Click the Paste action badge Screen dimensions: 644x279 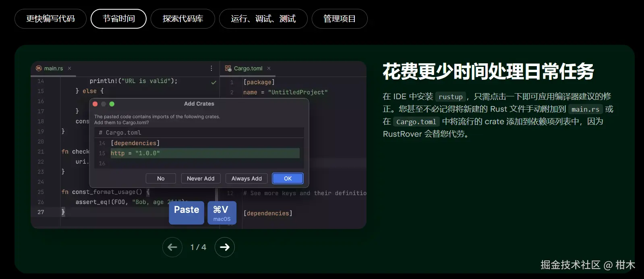[x=186, y=212]
